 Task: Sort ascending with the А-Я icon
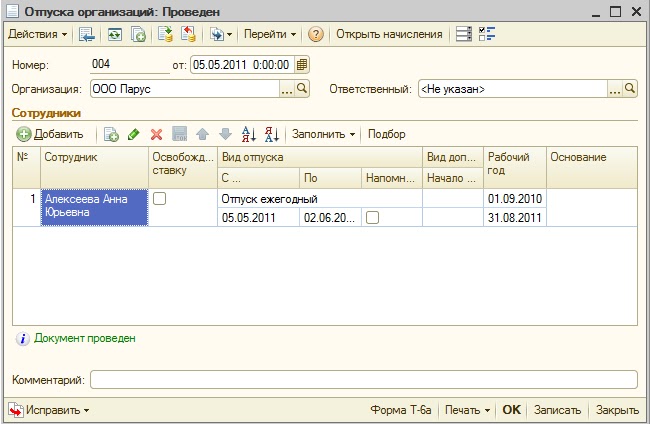point(249,134)
